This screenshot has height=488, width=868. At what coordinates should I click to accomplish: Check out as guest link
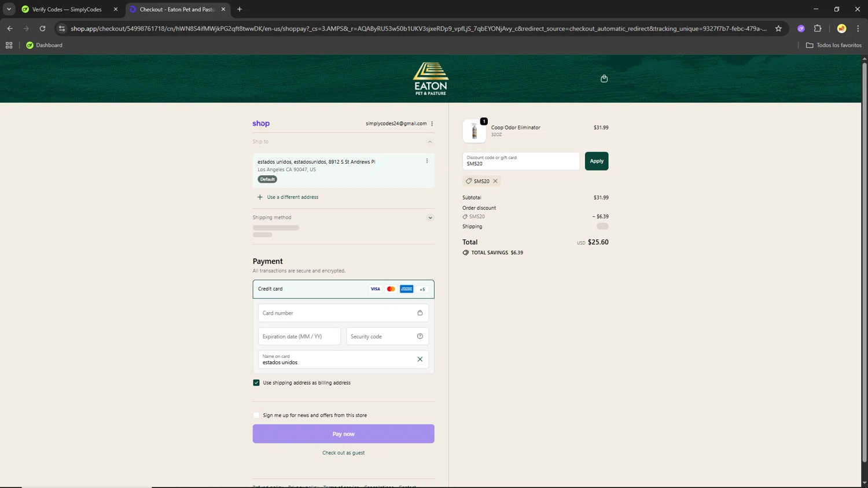(x=343, y=453)
